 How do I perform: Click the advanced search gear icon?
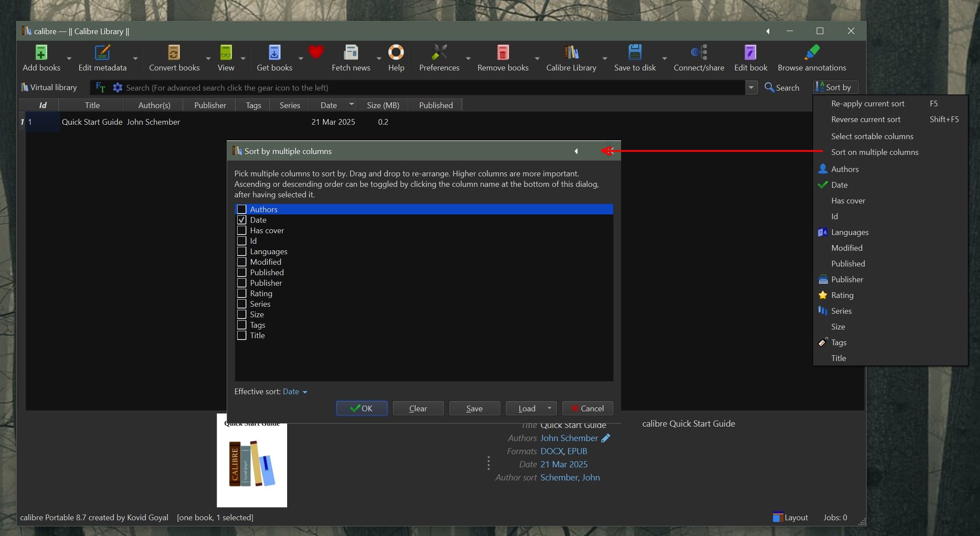point(117,88)
